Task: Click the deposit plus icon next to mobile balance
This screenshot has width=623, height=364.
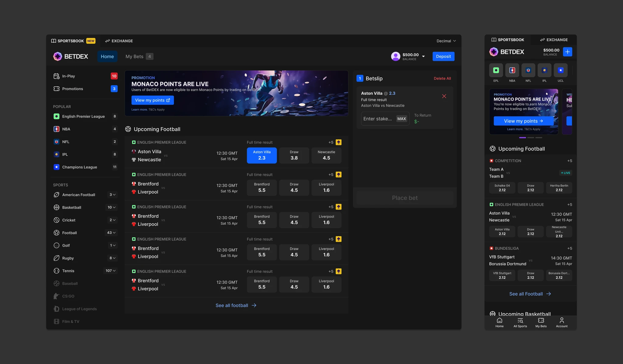Action: [x=568, y=52]
